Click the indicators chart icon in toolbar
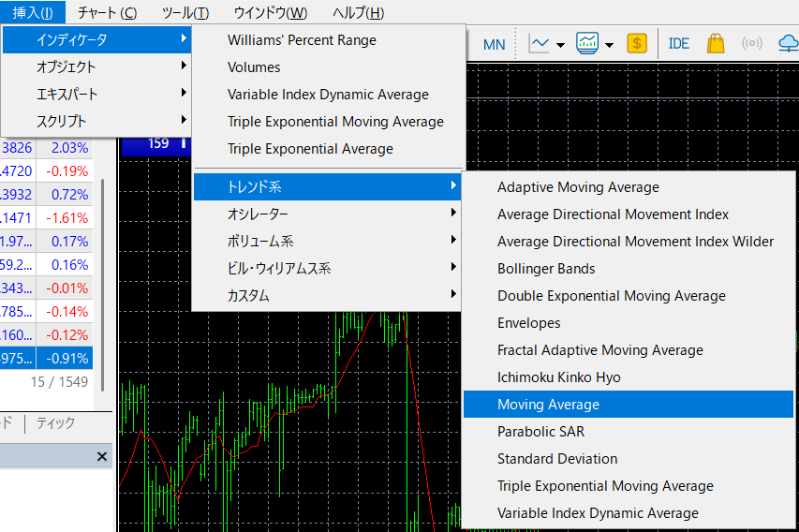This screenshot has width=799, height=532. click(x=587, y=43)
